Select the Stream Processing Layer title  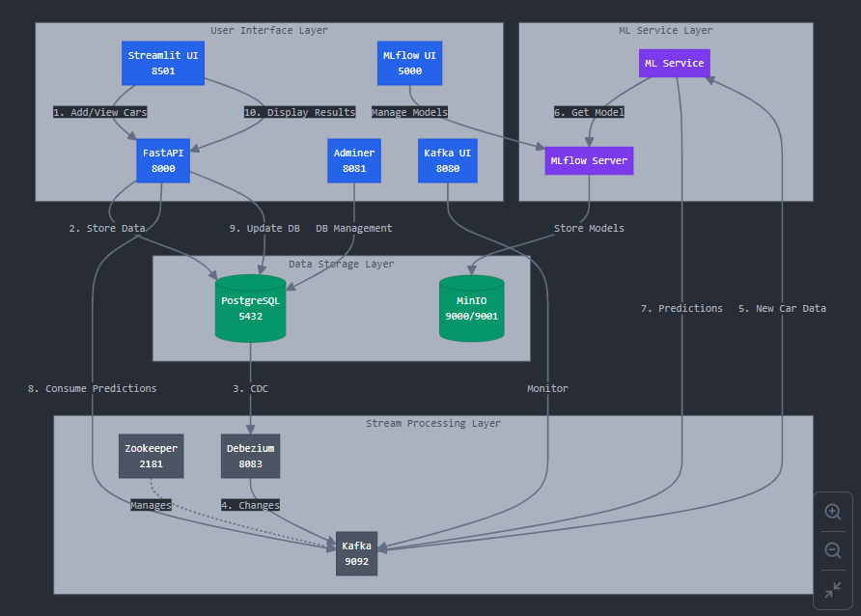click(x=432, y=423)
